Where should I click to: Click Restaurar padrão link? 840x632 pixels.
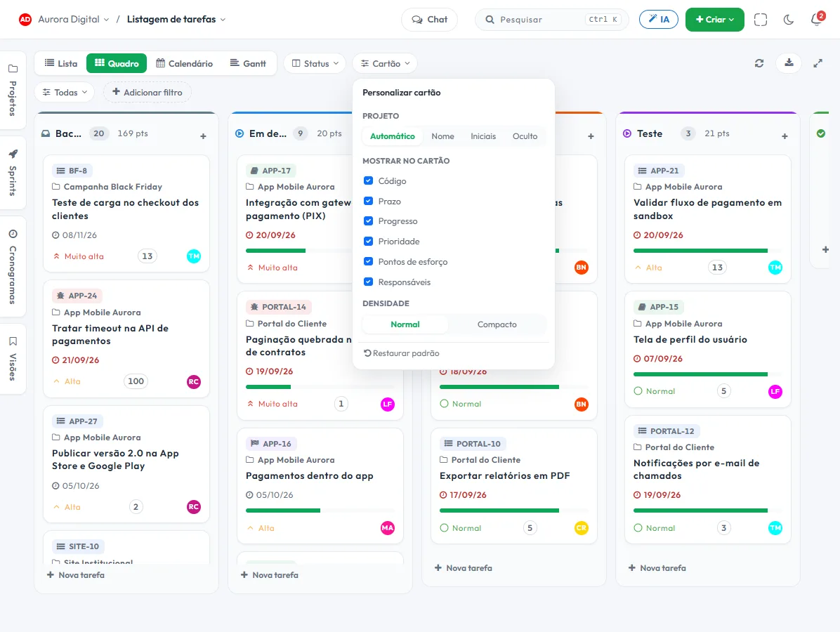[401, 353]
